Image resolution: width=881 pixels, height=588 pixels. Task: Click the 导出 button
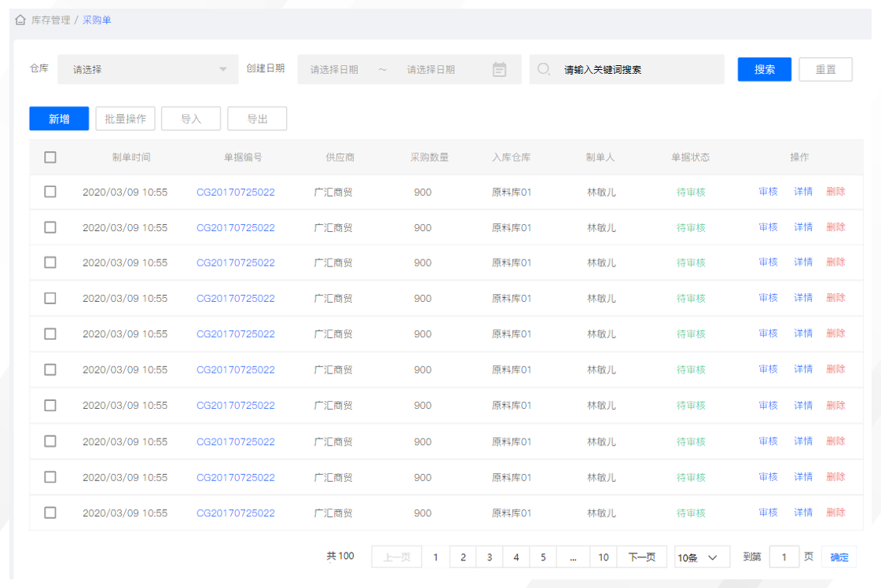point(257,119)
